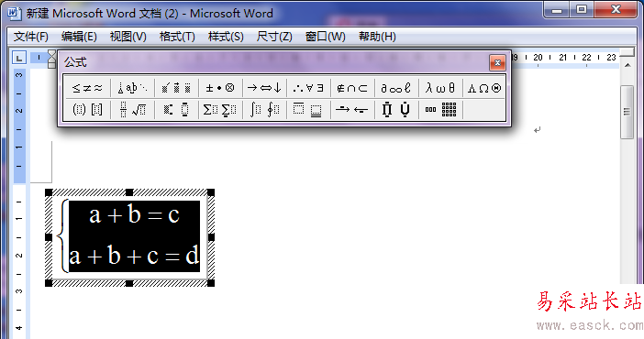Open the 编辑(E) menu
644x339 pixels.
pos(79,37)
